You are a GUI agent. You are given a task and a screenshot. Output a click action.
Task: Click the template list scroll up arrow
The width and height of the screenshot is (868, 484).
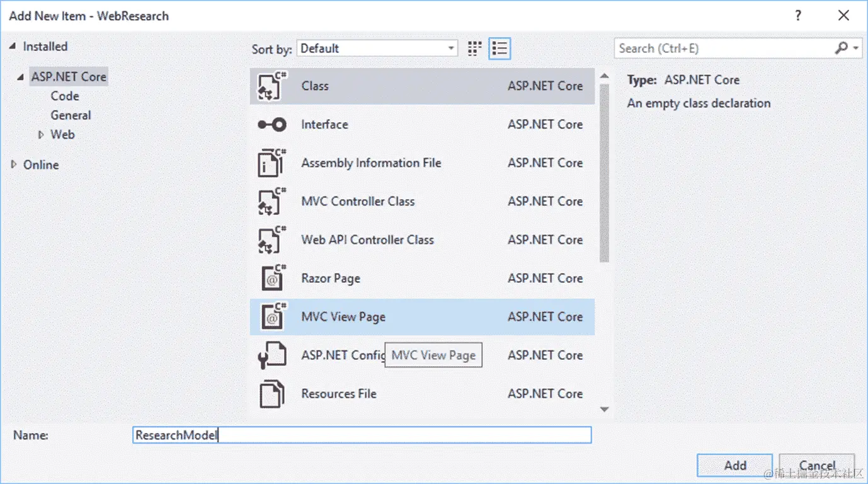605,77
